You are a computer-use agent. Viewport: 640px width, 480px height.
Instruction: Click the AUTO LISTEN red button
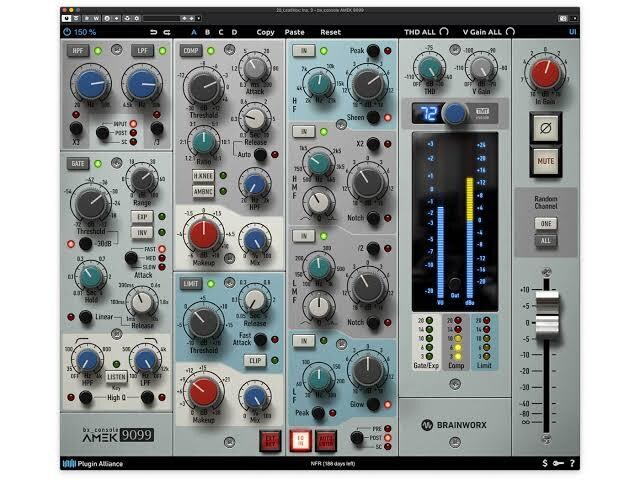point(326,441)
